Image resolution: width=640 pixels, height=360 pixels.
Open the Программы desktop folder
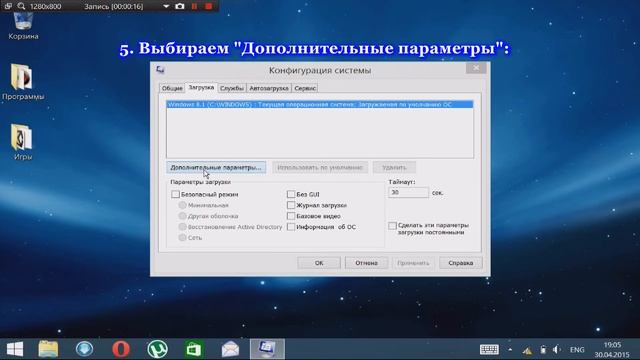(22, 82)
